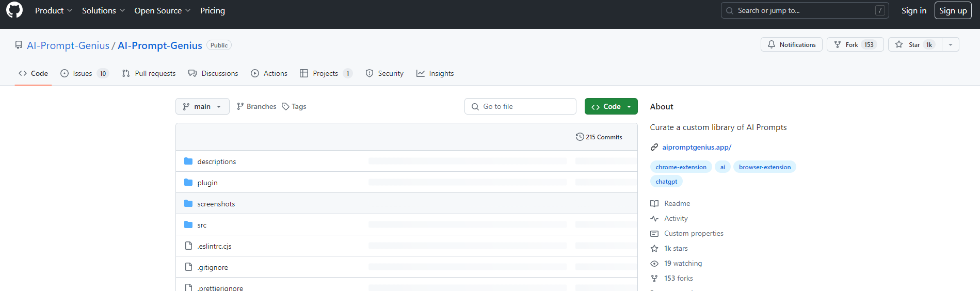The width and height of the screenshot is (980, 291).
Task: View repository Tags
Action: click(x=294, y=106)
